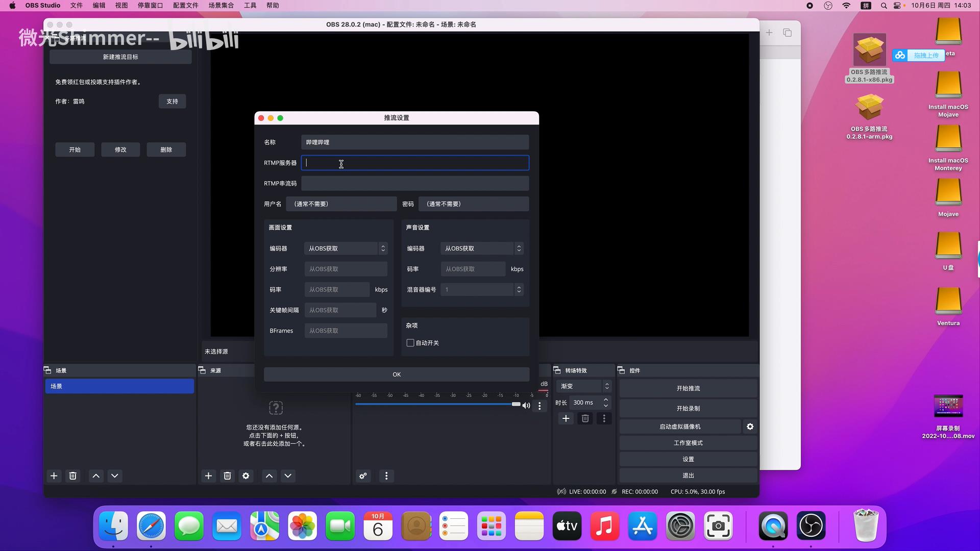
Task: Open Screenshot app in the dock
Action: 718,525
